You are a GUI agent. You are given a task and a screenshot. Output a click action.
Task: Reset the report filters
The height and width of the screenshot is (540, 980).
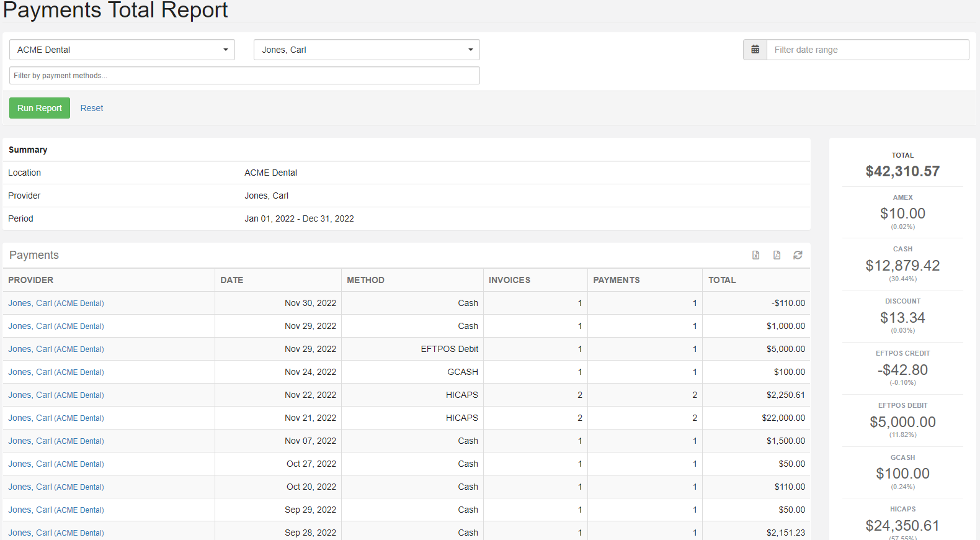pyautogui.click(x=92, y=108)
